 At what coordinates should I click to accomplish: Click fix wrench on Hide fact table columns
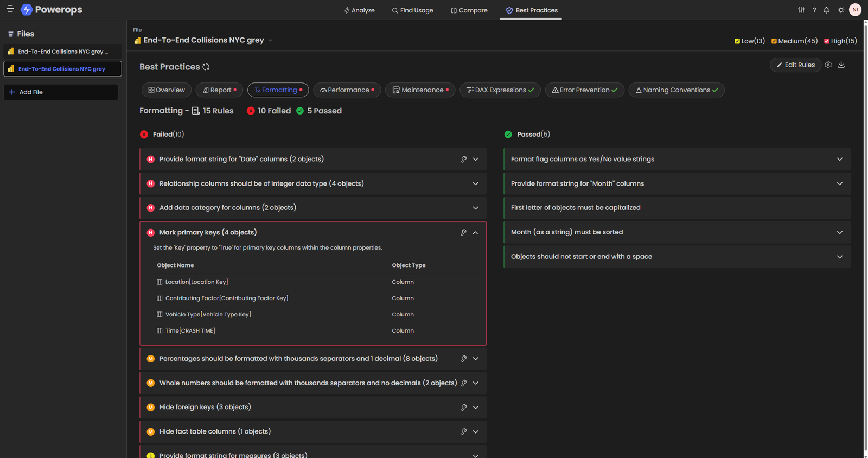(x=464, y=432)
